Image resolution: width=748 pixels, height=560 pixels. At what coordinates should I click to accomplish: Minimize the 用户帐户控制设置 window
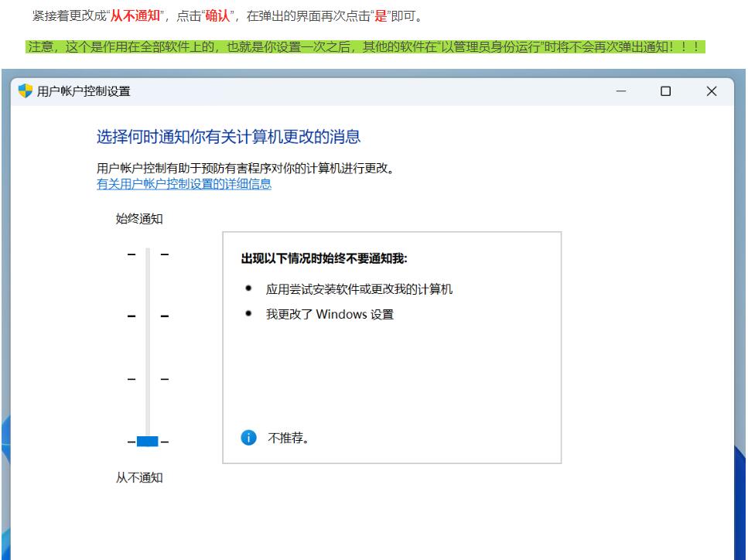click(x=621, y=92)
